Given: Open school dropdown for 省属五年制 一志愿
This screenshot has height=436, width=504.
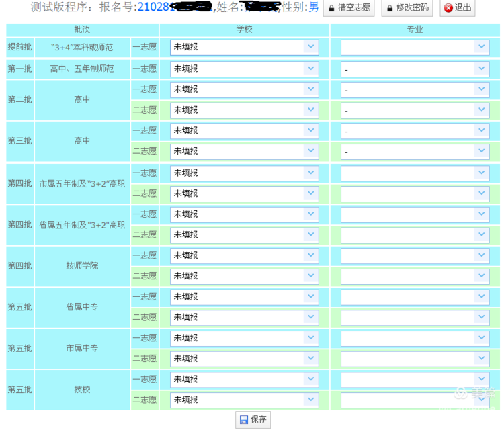Looking at the screenshot, I should 245,214.
